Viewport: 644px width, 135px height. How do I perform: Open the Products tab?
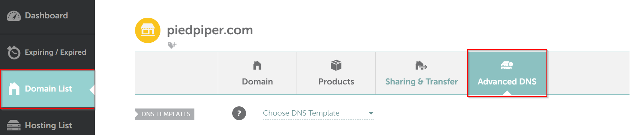pyautogui.click(x=336, y=73)
